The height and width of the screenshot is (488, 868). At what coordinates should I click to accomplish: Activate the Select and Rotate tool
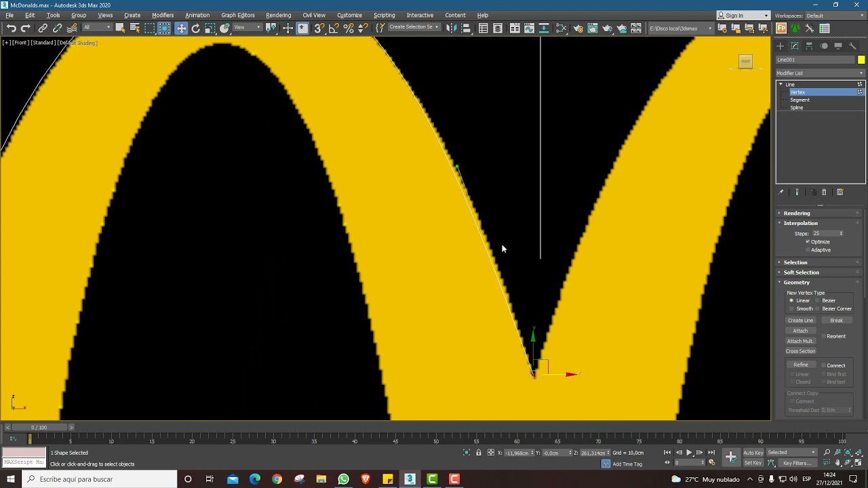pyautogui.click(x=195, y=28)
